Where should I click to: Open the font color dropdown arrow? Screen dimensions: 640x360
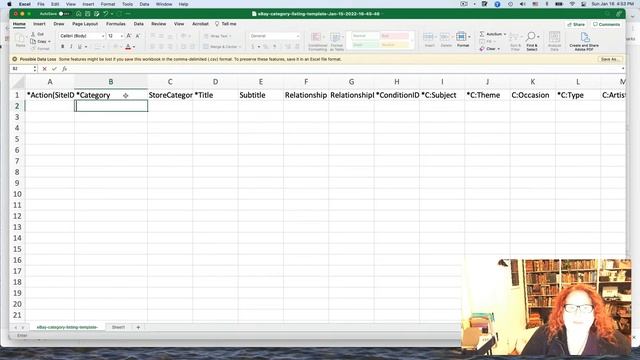[x=134, y=47]
